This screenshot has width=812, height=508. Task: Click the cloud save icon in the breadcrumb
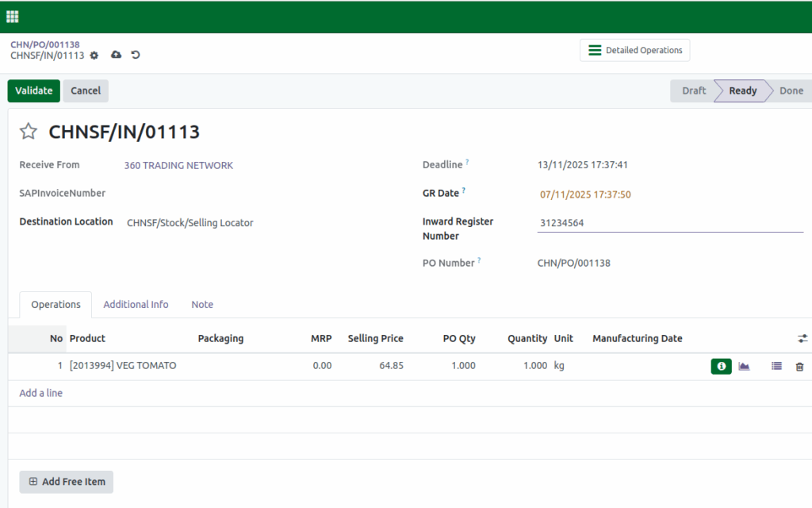click(x=116, y=56)
